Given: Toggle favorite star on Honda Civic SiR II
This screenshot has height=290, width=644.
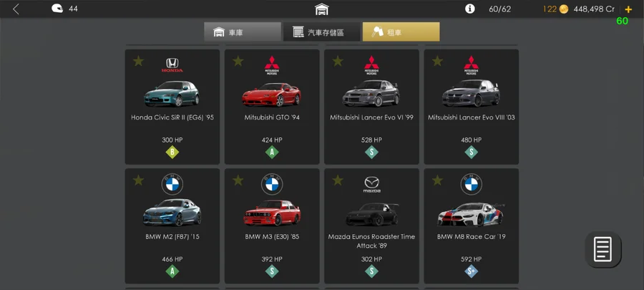Looking at the screenshot, I should click(138, 61).
